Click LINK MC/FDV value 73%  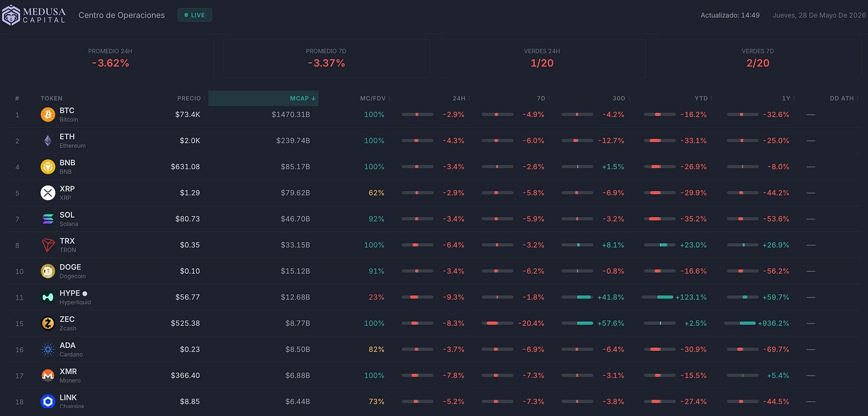(377, 402)
